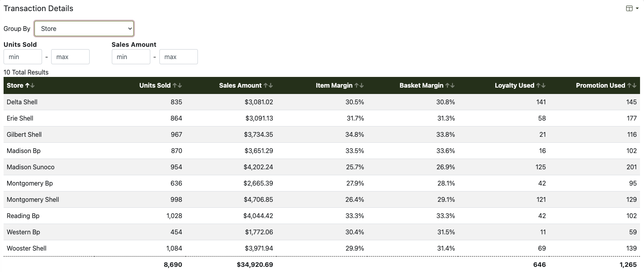Click the 31.4% basket margin for Wooster Shell
The image size is (644, 272).
(446, 248)
